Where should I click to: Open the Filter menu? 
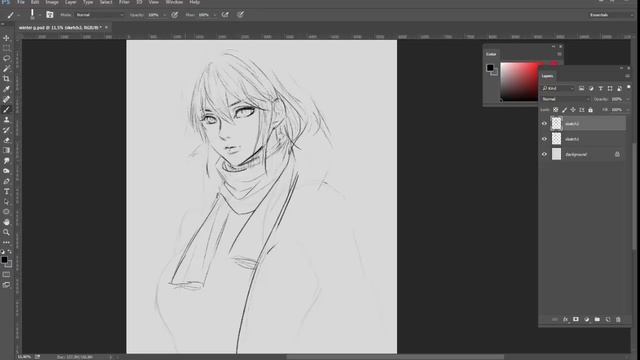[124, 2]
